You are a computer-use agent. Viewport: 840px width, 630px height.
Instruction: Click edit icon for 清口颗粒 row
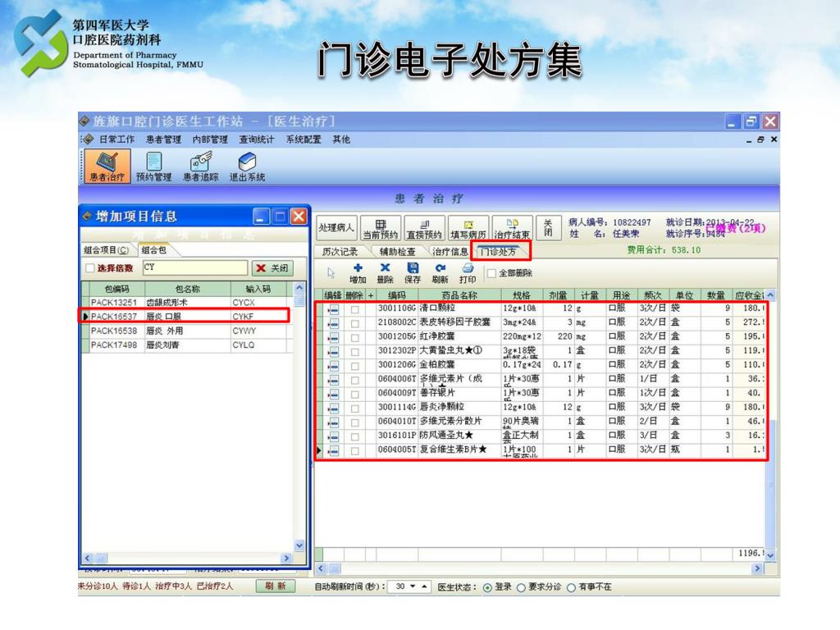(334, 309)
